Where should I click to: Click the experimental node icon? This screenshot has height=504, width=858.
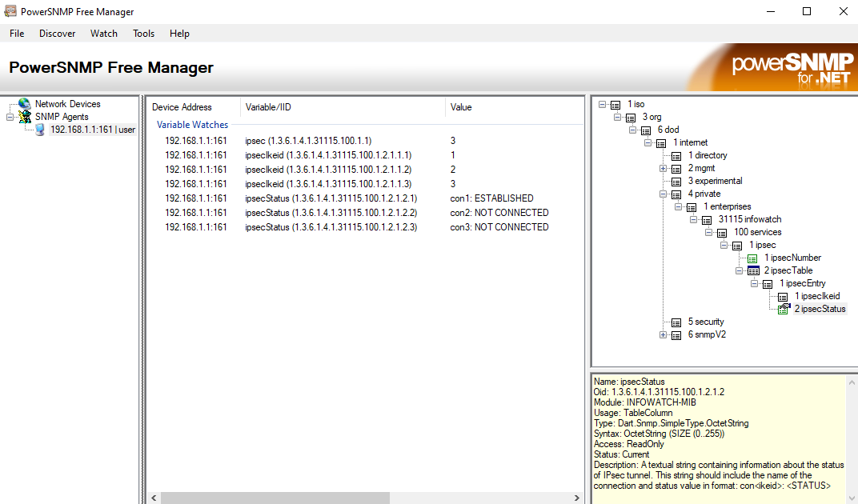[x=676, y=182]
